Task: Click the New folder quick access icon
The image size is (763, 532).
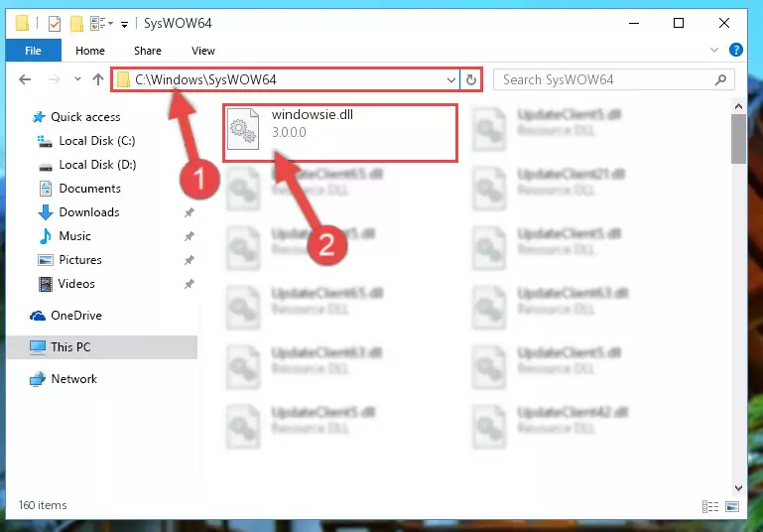Action: 76,23
